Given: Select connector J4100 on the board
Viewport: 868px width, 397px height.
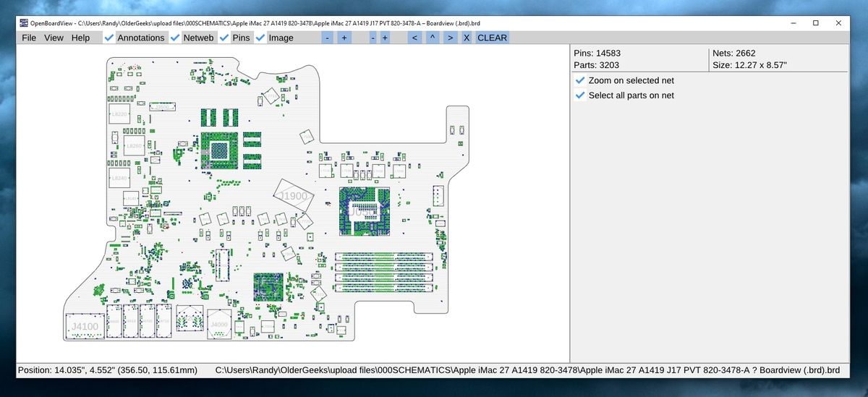Looking at the screenshot, I should point(85,327).
